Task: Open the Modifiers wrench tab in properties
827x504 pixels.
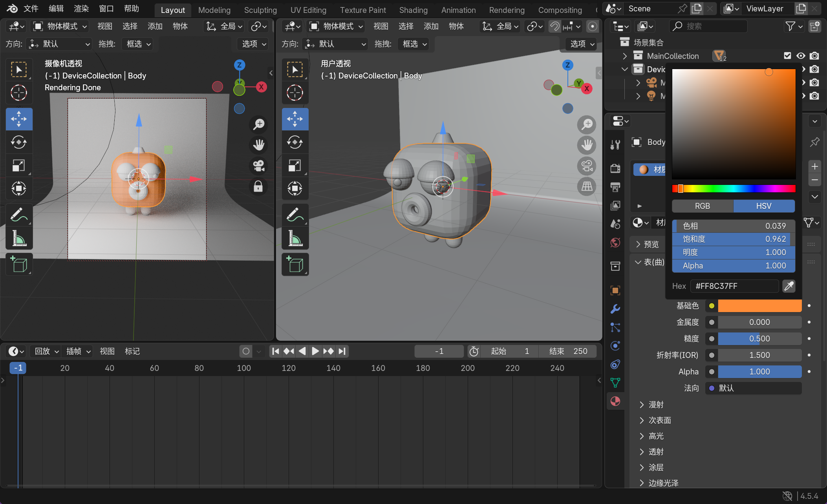Action: click(615, 309)
